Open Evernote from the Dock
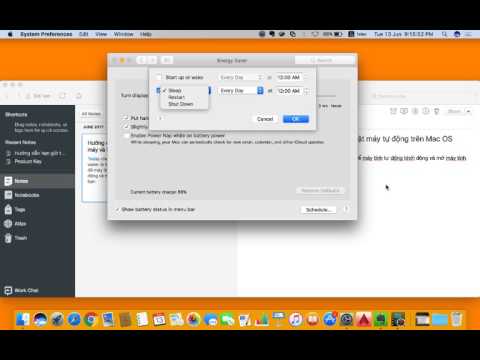This screenshot has width=480, height=360. coord(381,320)
